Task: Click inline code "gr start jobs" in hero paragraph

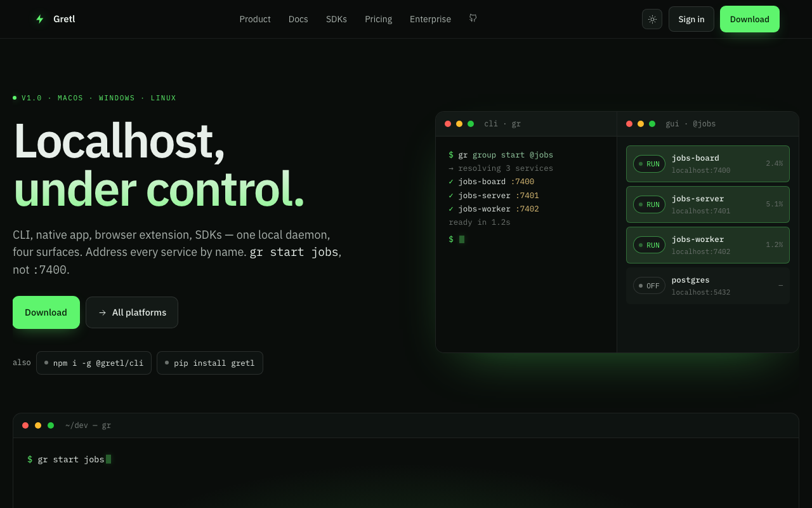Action: 294,252
